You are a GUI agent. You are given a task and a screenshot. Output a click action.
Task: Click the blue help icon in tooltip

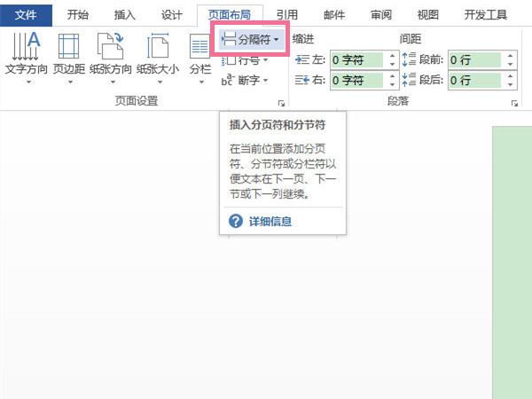[235, 222]
